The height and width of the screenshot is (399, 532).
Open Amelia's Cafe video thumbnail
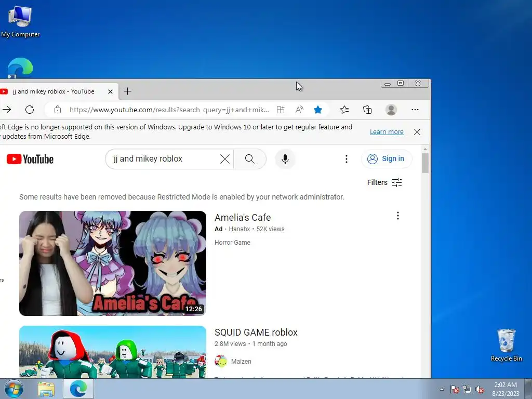(x=113, y=263)
